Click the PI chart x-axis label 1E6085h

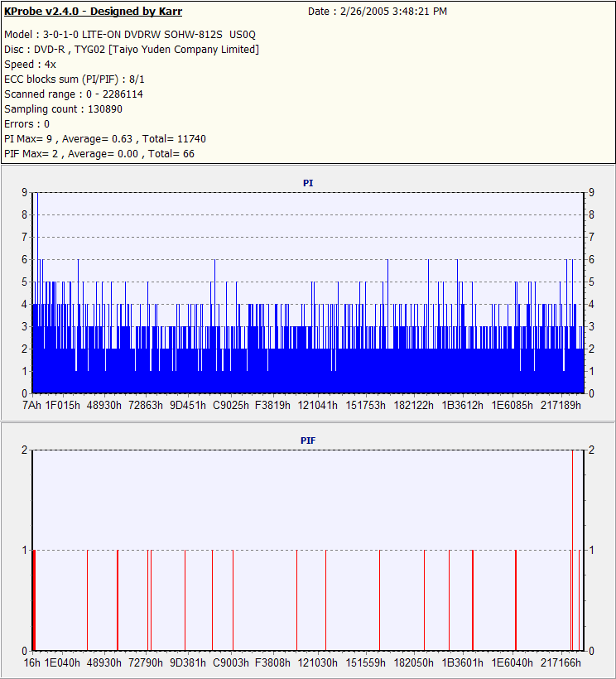pyautogui.click(x=513, y=405)
